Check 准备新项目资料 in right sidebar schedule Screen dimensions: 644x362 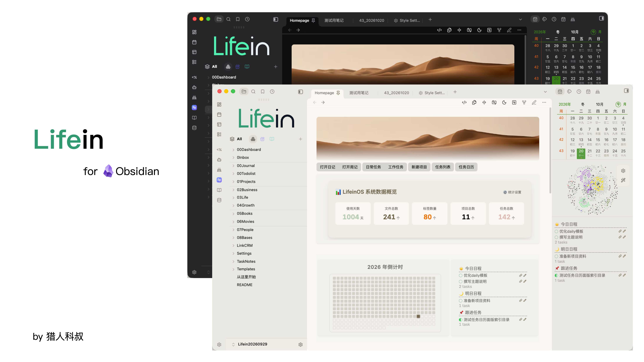pos(556,256)
